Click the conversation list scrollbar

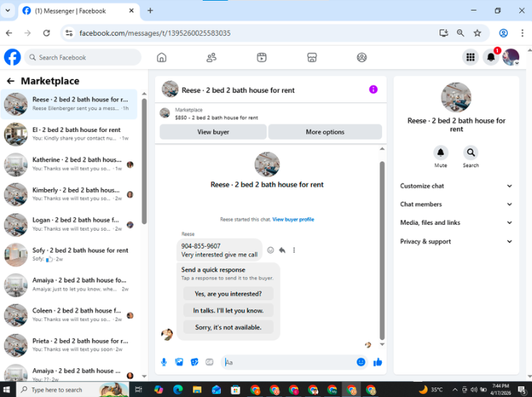coord(144,161)
